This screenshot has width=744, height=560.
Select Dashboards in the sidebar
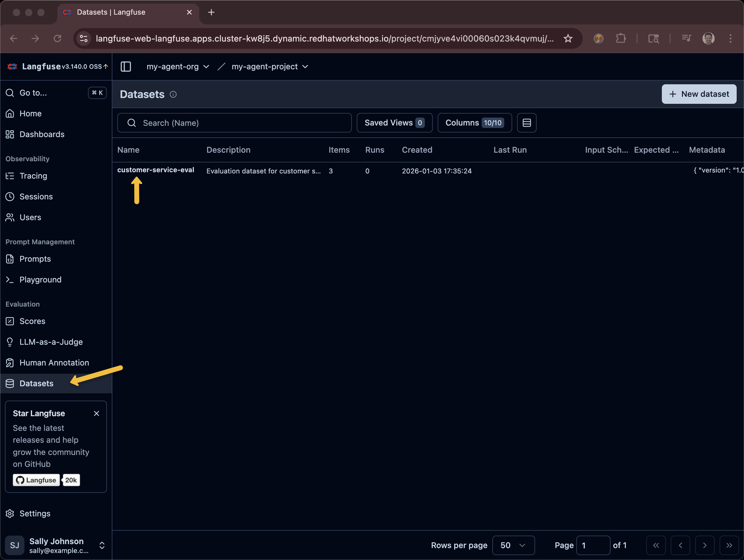pos(42,134)
